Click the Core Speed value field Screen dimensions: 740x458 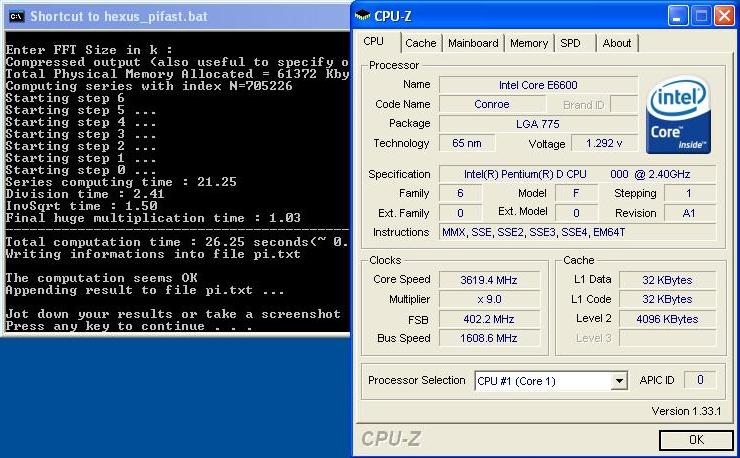click(x=490, y=280)
